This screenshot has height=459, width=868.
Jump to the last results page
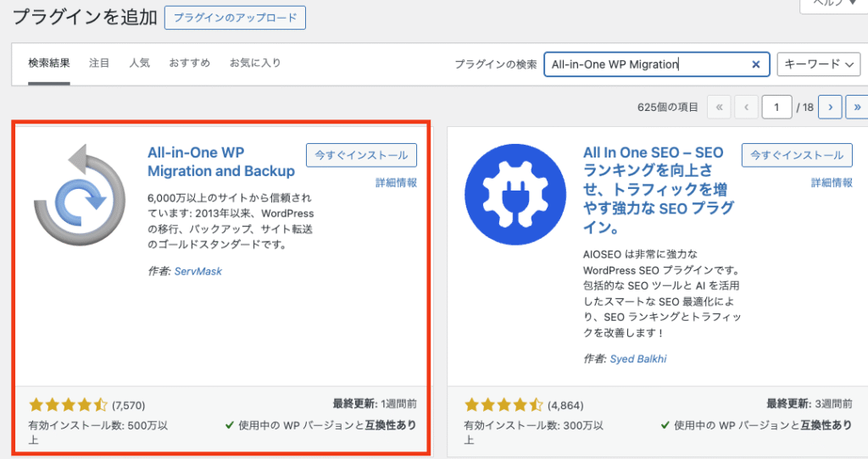click(857, 108)
